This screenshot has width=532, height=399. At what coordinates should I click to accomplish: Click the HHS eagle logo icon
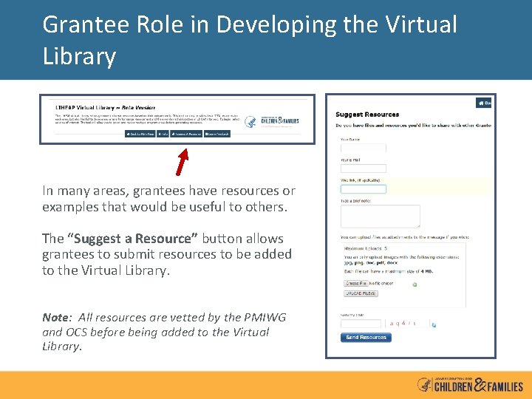tap(250, 121)
